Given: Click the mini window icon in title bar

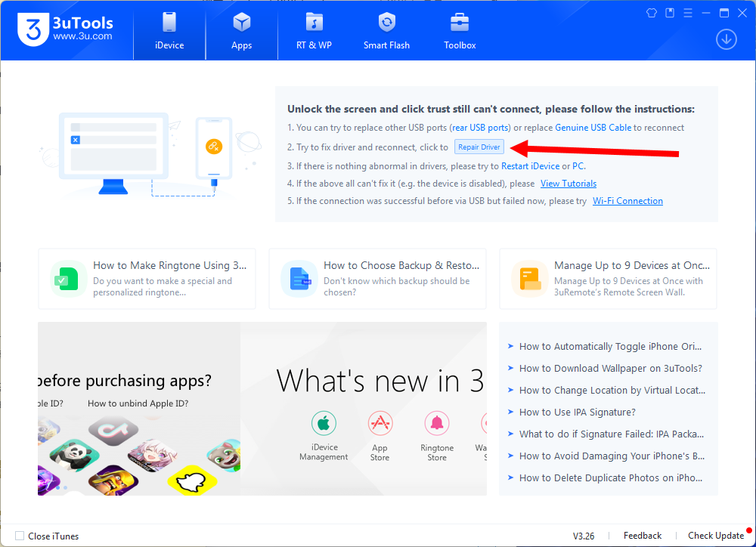Looking at the screenshot, I should (670, 13).
